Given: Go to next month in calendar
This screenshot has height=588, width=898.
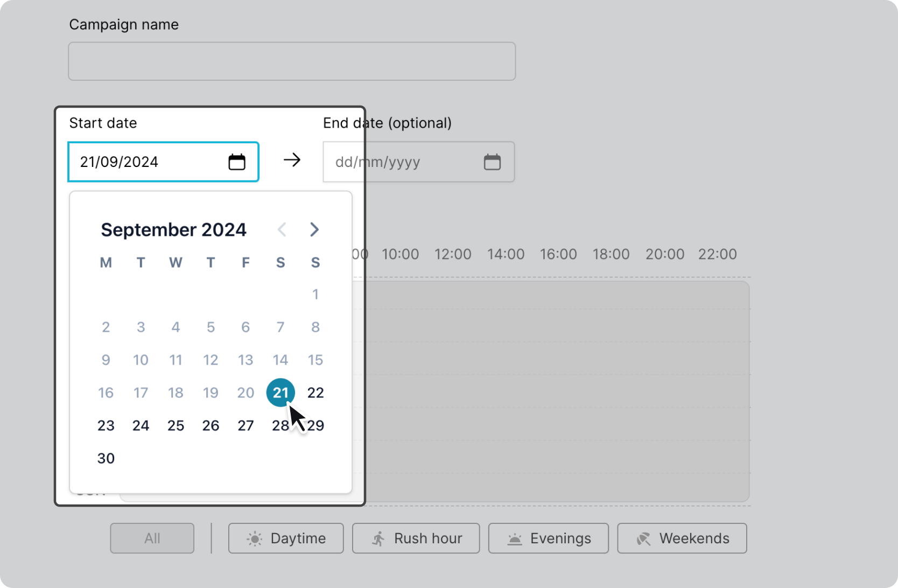Looking at the screenshot, I should tap(314, 230).
